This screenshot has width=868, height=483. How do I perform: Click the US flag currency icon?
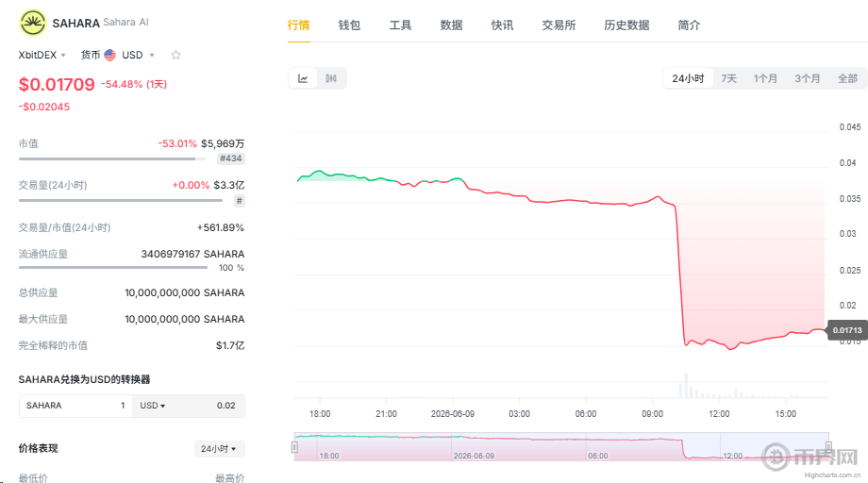[109, 55]
